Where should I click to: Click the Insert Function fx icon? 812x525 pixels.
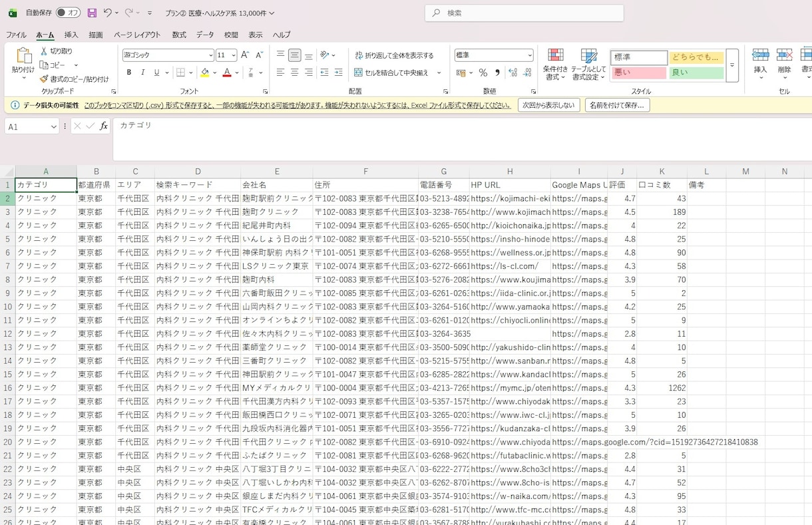[x=104, y=126]
